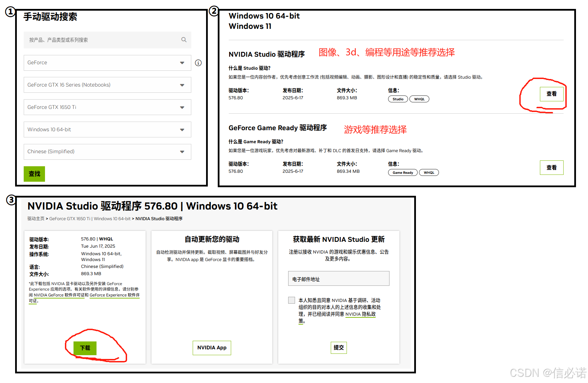
Task: Focus the product search input field
Action: [107, 40]
